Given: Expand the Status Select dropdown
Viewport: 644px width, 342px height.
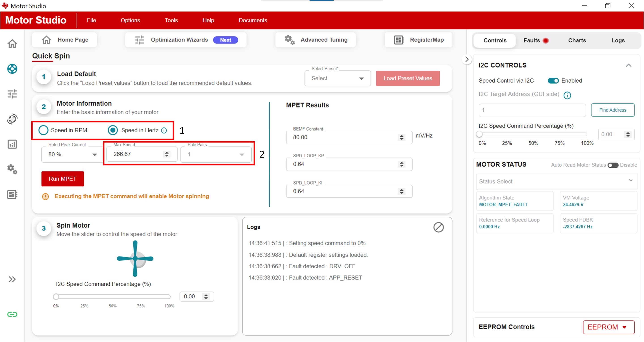Looking at the screenshot, I should point(556,181).
